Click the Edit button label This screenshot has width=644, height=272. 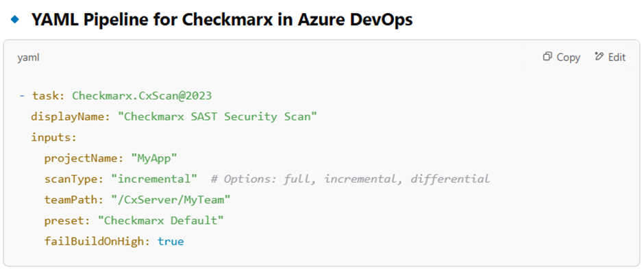click(x=617, y=57)
